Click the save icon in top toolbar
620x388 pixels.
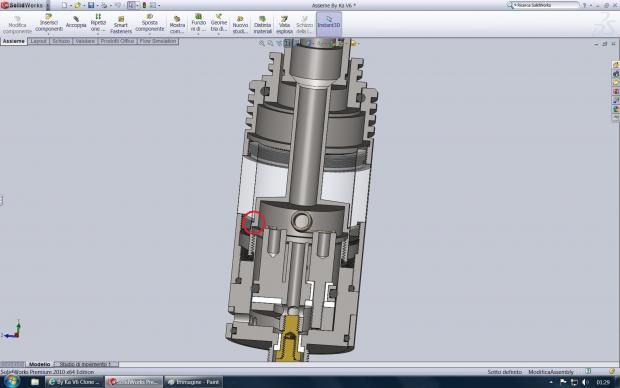pyautogui.click(x=91, y=5)
